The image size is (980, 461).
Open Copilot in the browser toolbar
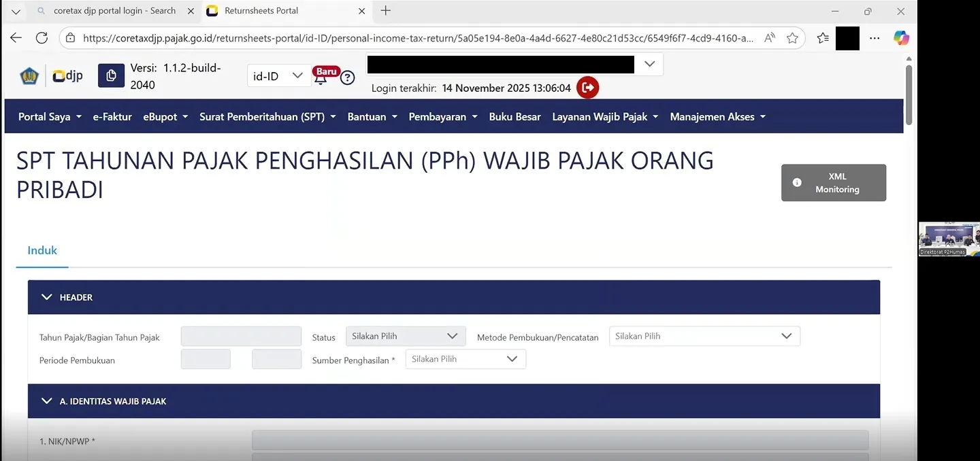pyautogui.click(x=901, y=38)
